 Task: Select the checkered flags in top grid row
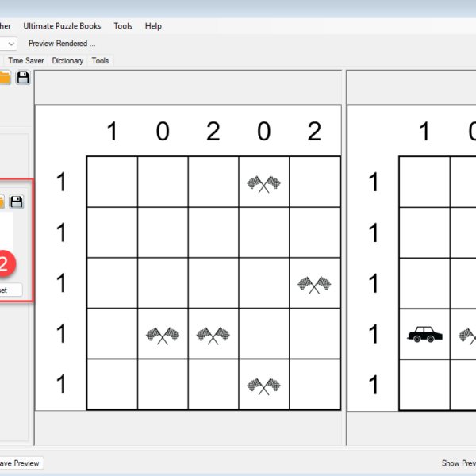tap(263, 183)
